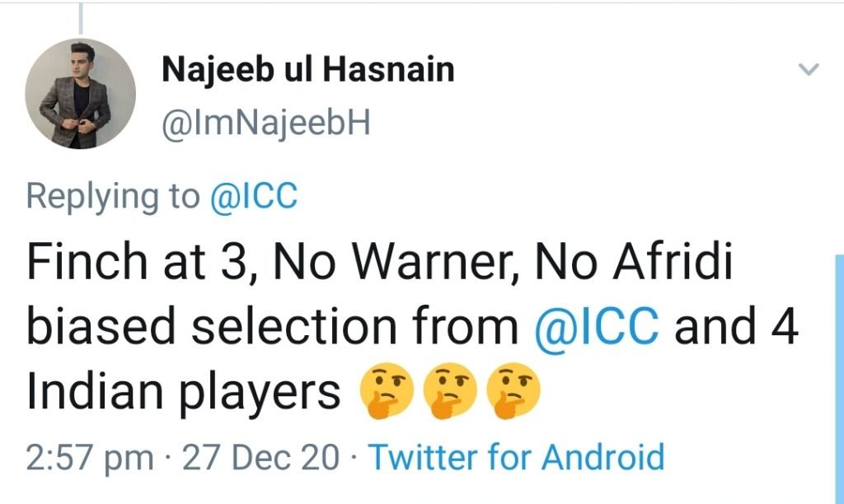Click the words "and 4" after @ICC
Screen dimensions: 844x504
tap(736, 328)
